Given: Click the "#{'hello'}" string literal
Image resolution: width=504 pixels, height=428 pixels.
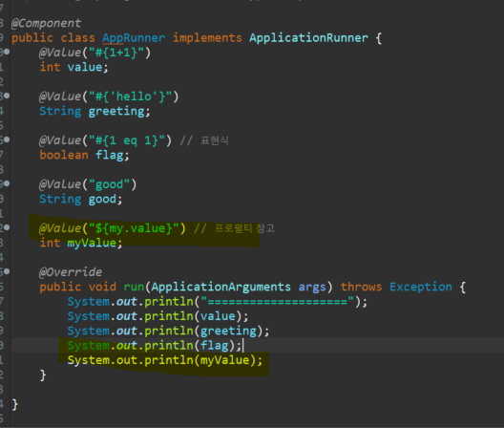Looking at the screenshot, I should coord(130,96).
